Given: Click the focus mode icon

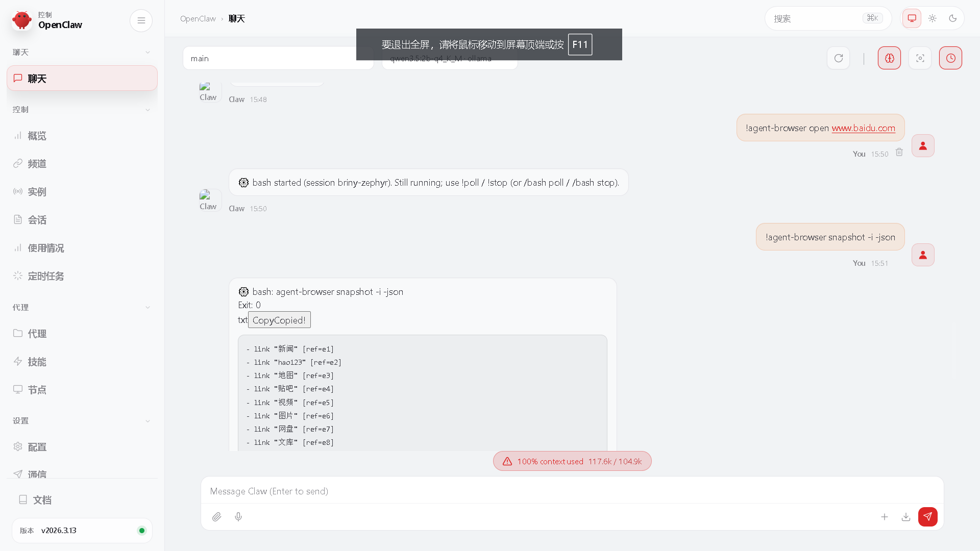Looking at the screenshot, I should [920, 58].
